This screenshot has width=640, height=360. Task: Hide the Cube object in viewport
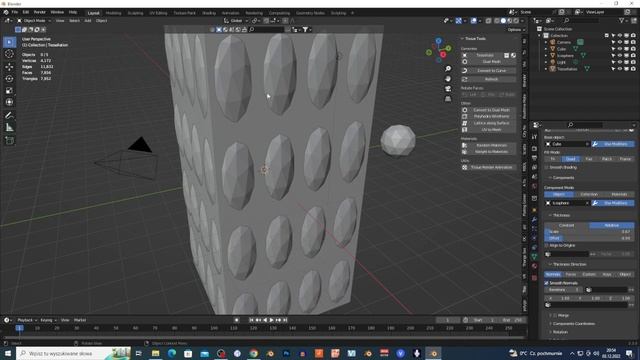[x=620, y=49]
